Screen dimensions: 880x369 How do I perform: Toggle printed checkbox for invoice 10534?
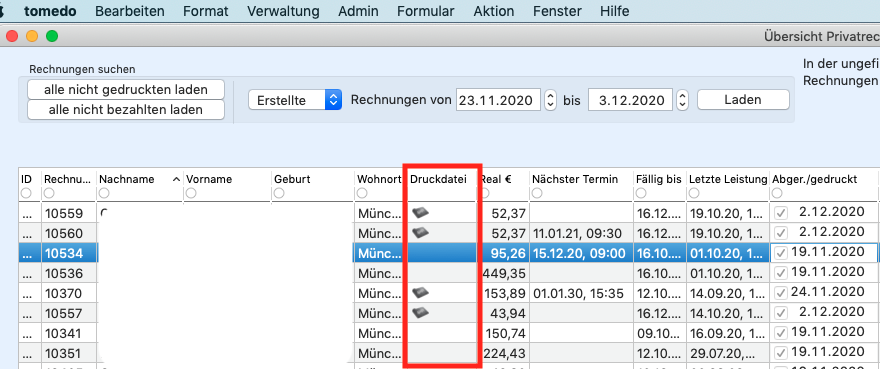tap(780, 253)
